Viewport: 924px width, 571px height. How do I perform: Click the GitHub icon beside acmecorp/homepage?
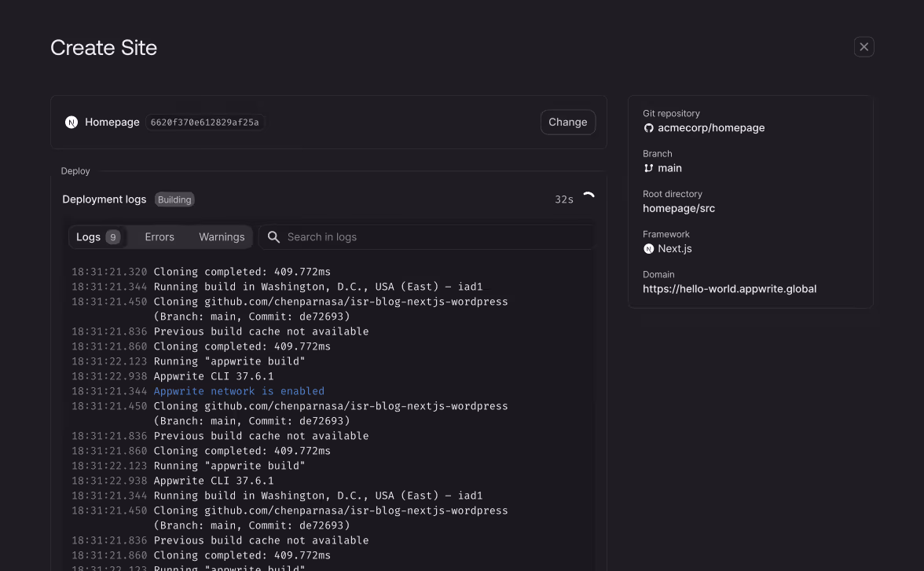648,128
